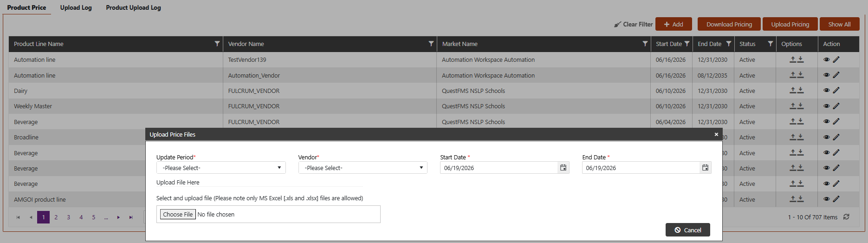Open filter for Start Date column
The height and width of the screenshot is (243, 868).
pos(687,44)
